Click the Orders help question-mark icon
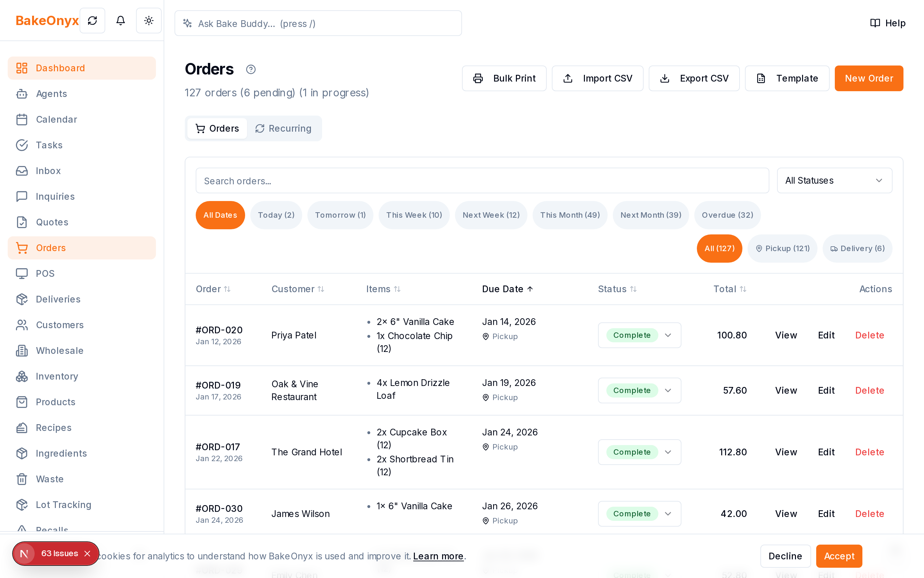 tap(251, 69)
